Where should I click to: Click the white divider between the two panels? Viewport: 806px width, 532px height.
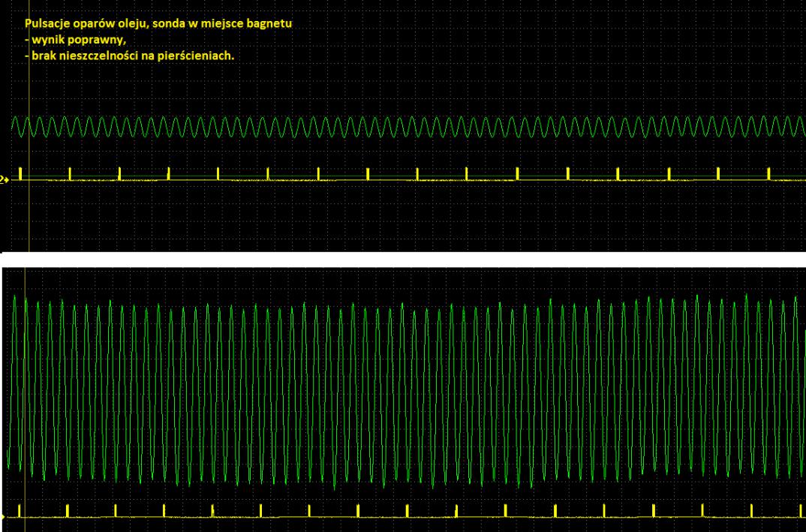(x=403, y=255)
